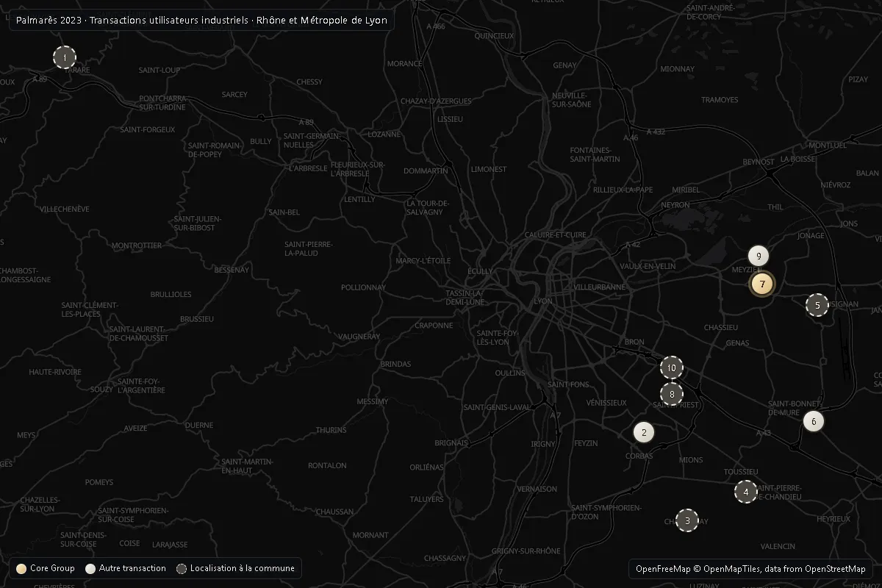Image resolution: width=882 pixels, height=588 pixels.
Task: Click the "VAULX-EN-VELIN" map label
Action: point(648,266)
